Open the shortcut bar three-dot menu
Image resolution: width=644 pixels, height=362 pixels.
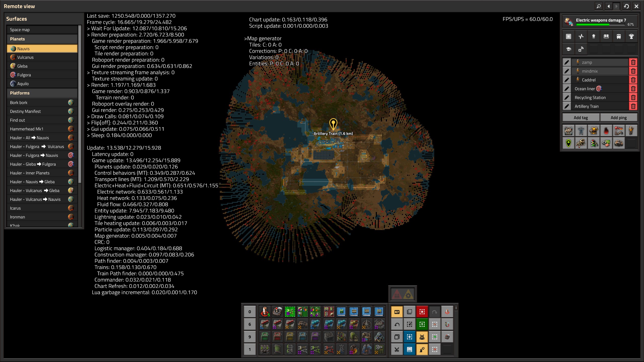point(456,308)
